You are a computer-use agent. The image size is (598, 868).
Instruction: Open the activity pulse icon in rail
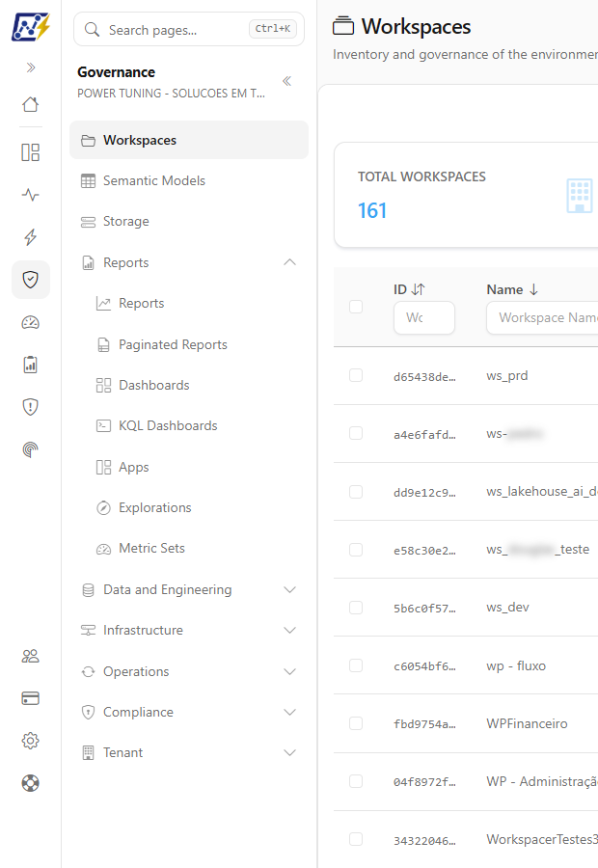31,195
